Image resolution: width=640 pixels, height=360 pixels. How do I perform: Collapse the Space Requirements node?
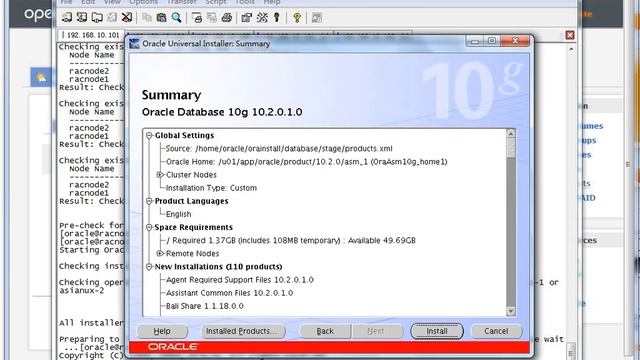(149, 227)
